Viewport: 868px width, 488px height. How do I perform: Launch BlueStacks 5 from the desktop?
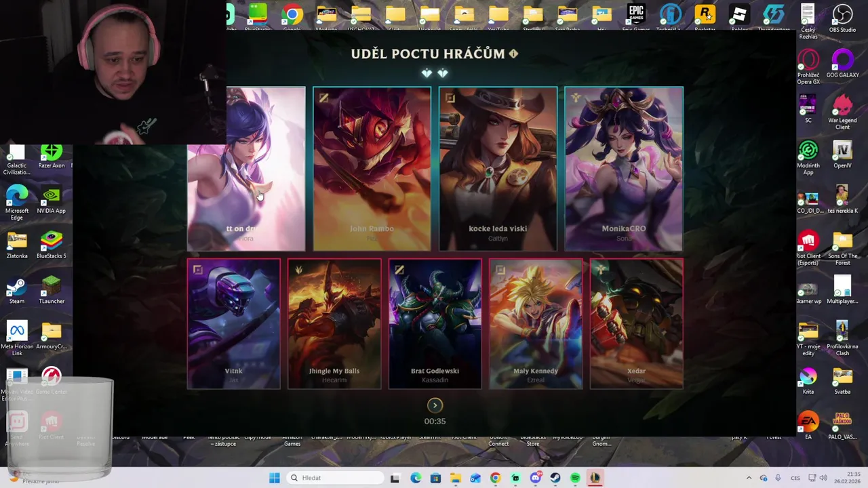[x=52, y=245]
